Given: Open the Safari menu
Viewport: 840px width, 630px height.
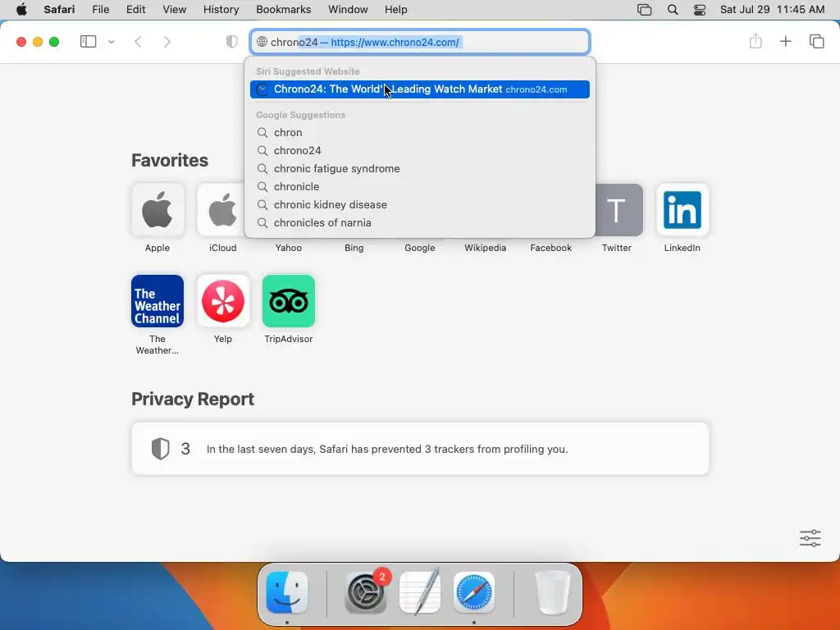Looking at the screenshot, I should coord(59,10).
